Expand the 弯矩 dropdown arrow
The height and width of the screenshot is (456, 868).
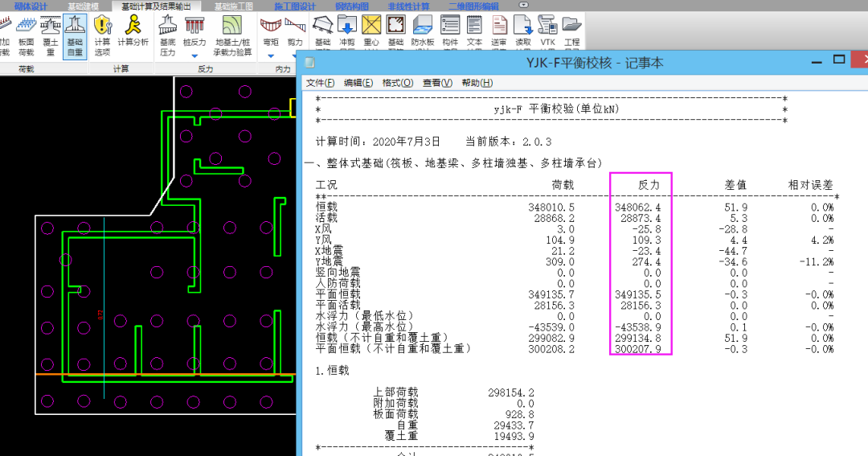point(271,56)
